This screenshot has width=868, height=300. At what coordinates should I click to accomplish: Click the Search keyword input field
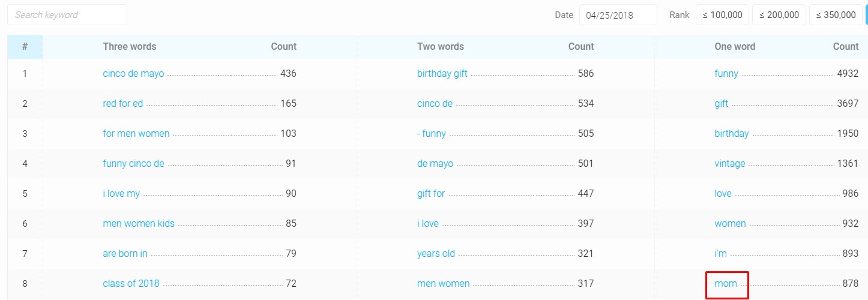point(67,15)
